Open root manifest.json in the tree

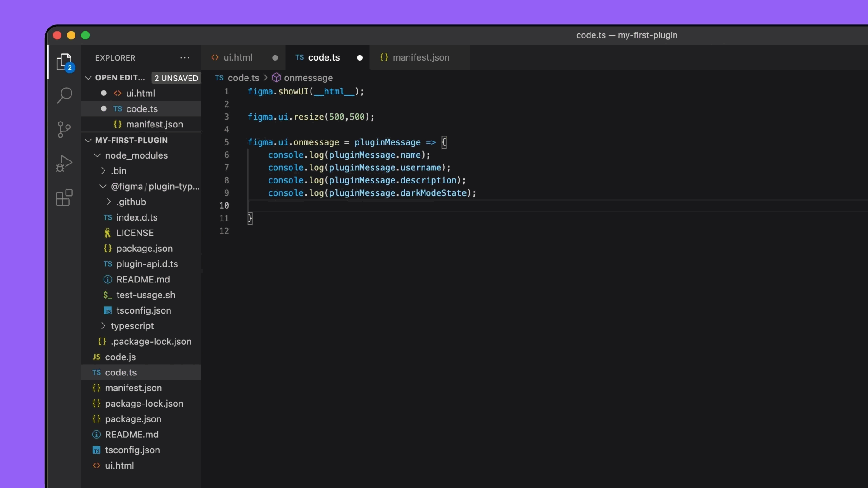click(141, 388)
